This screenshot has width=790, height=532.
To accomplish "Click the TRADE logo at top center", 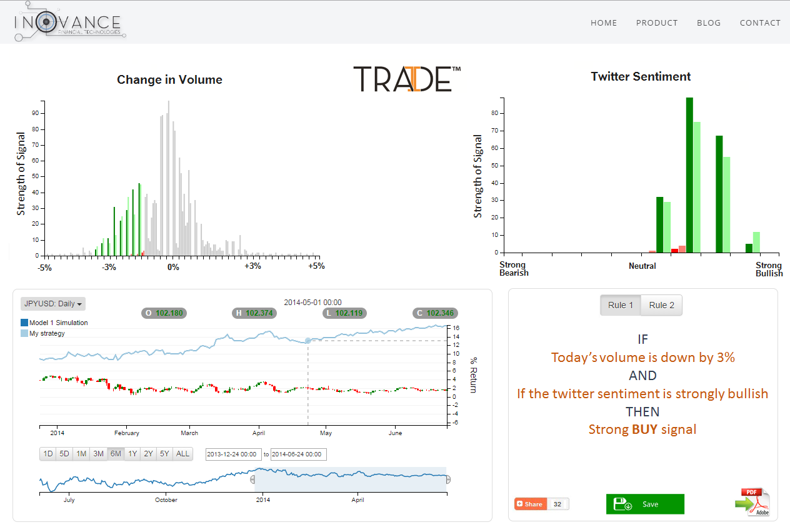I will tap(407, 79).
